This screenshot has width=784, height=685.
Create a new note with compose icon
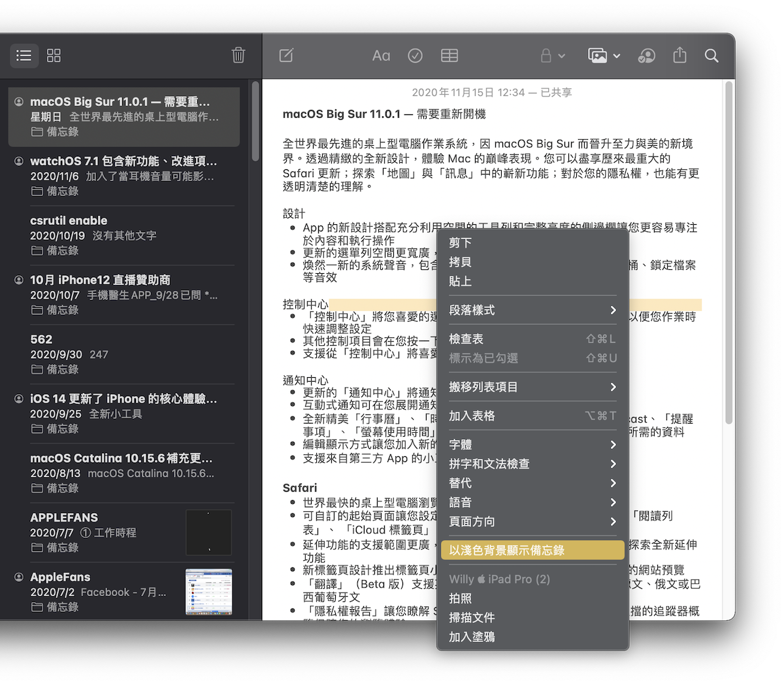tap(286, 56)
